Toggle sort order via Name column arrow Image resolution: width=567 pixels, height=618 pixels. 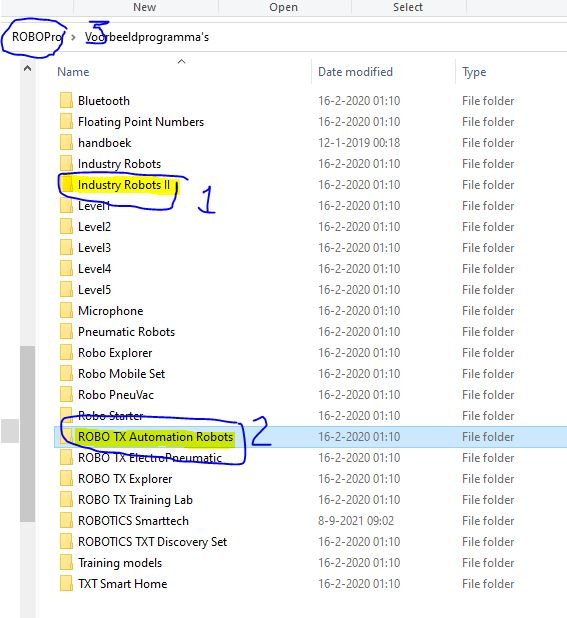point(181,61)
